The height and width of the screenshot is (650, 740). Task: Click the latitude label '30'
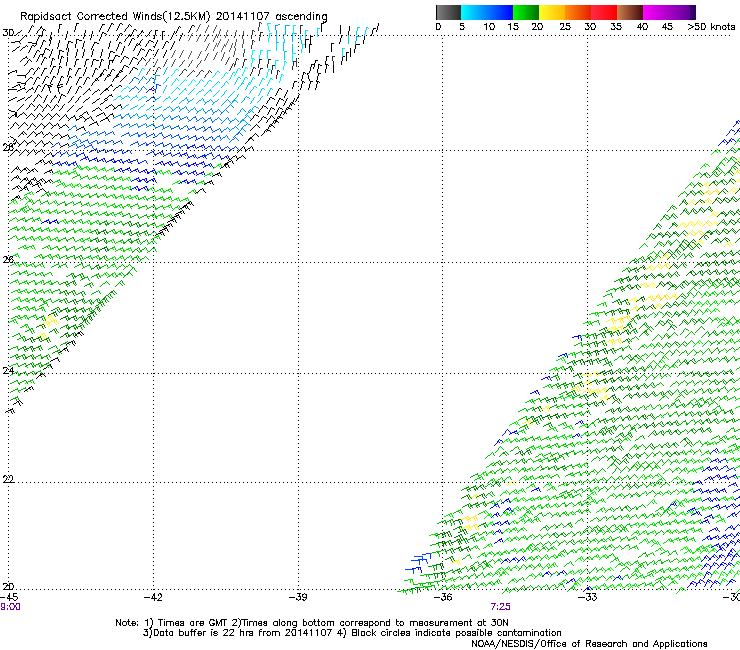point(8,33)
